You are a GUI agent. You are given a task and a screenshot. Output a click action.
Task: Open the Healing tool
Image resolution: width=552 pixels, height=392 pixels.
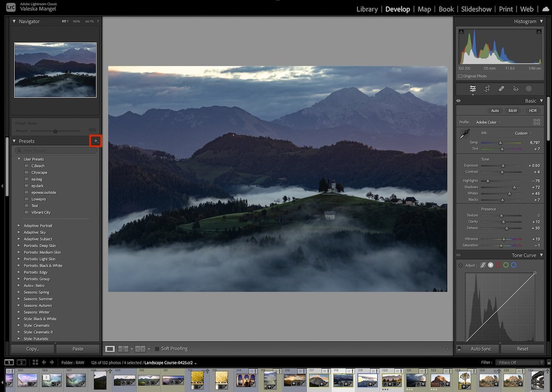(x=501, y=88)
